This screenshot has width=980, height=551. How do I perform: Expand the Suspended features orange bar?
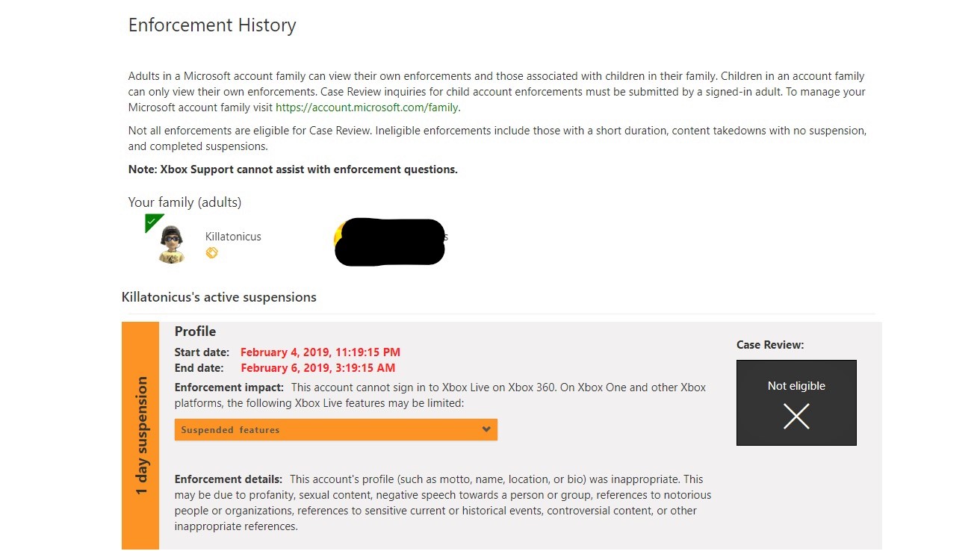click(336, 429)
